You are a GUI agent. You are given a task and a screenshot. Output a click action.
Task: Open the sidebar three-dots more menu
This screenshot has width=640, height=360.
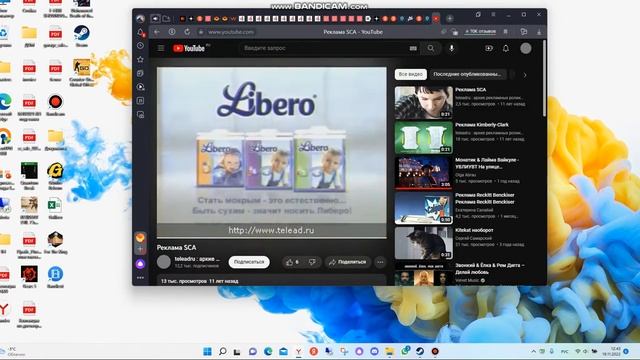click(140, 278)
